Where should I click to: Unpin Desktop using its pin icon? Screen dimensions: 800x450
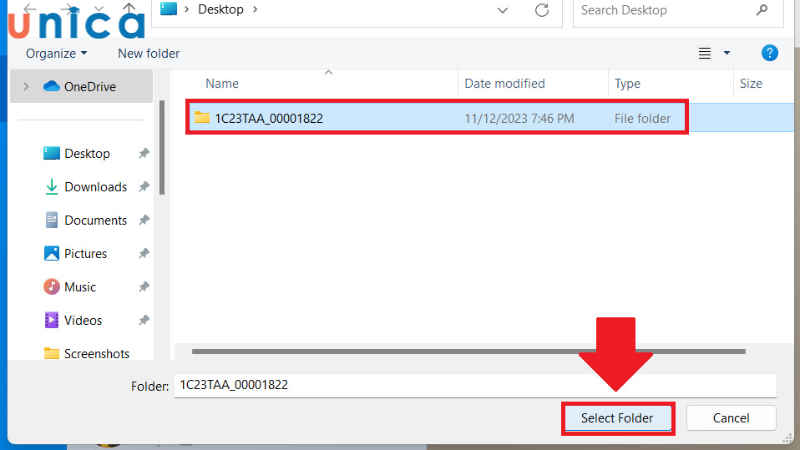(144, 153)
